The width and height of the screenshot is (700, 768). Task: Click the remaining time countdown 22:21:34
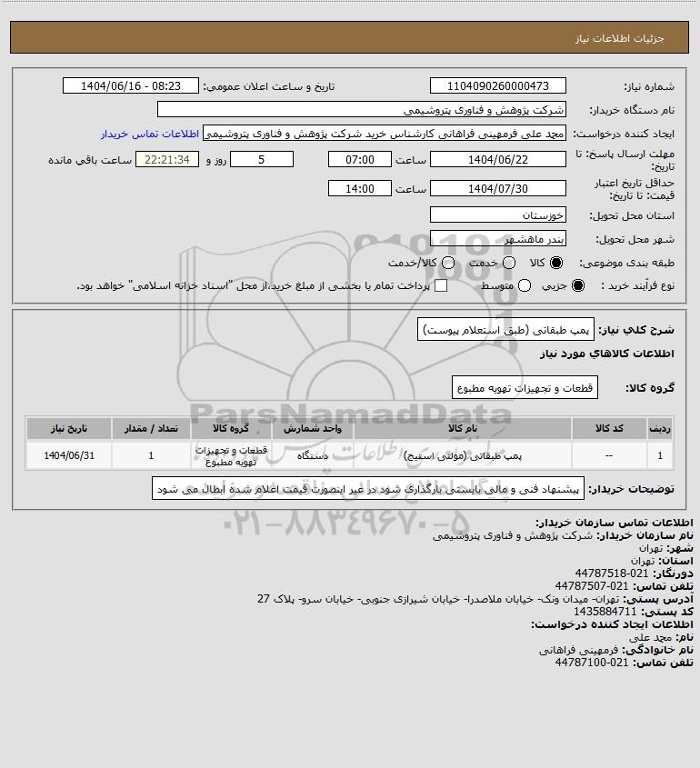click(x=167, y=160)
